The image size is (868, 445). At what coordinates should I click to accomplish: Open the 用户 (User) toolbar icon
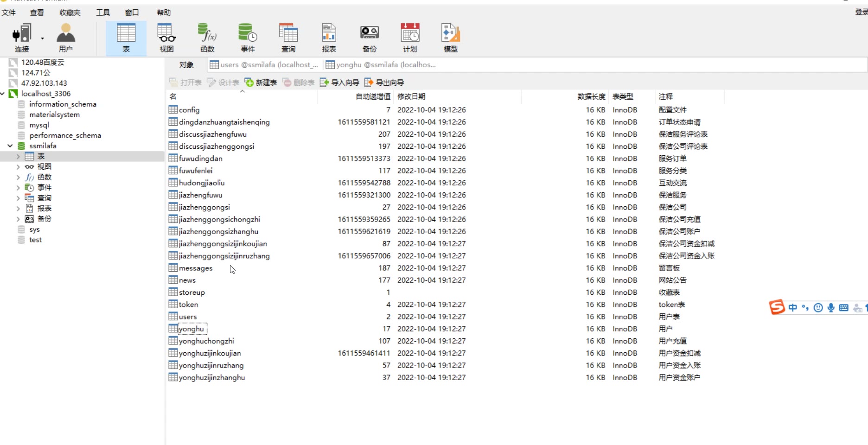click(x=66, y=38)
